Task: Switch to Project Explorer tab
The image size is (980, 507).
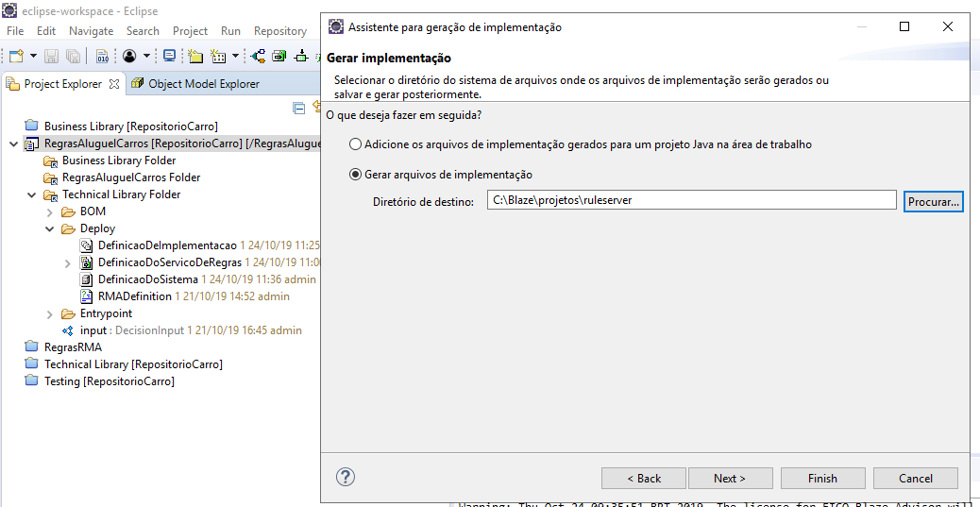Action: (x=63, y=84)
